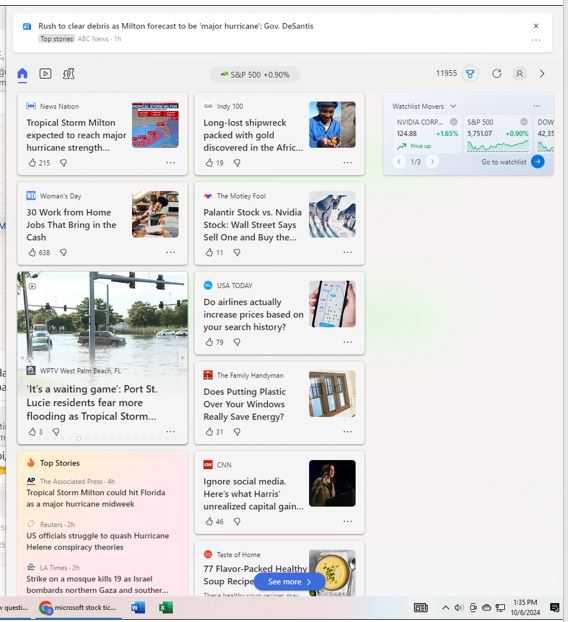The image size is (568, 622).
Task: Like the Palantir Stock vs. Nvidia story
Action: [x=209, y=252]
